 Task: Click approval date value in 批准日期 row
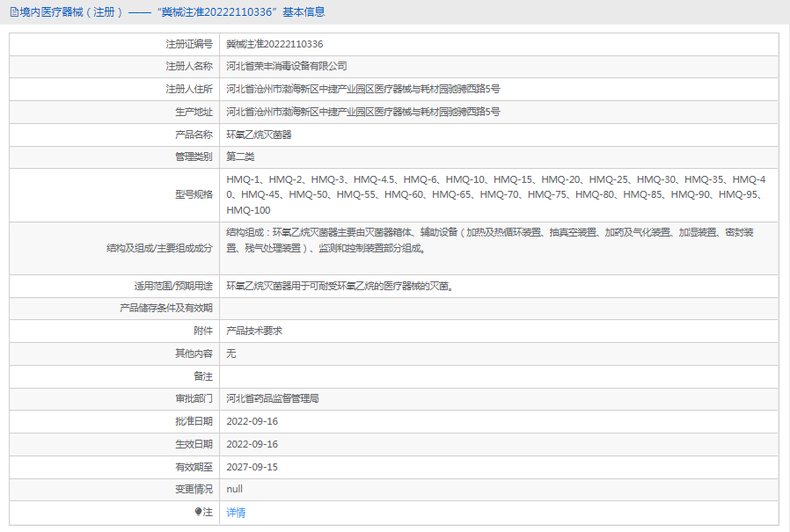pyautogui.click(x=252, y=422)
